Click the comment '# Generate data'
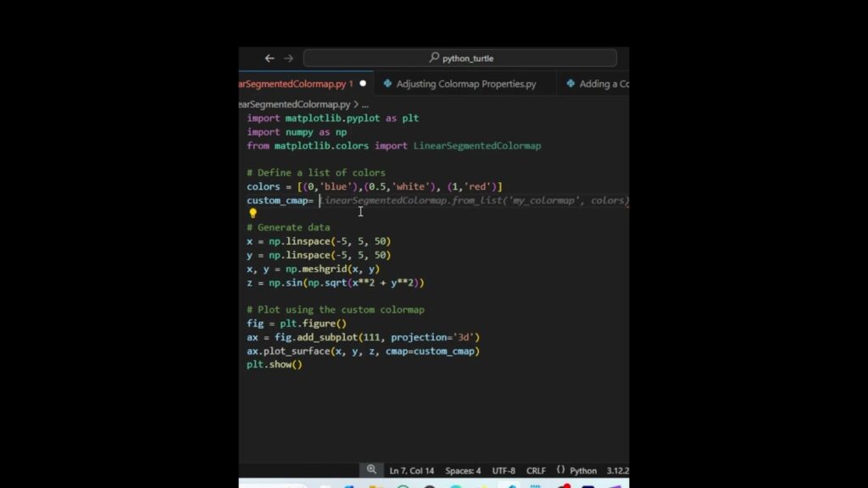Viewport: 868px width, 488px height. tap(288, 227)
